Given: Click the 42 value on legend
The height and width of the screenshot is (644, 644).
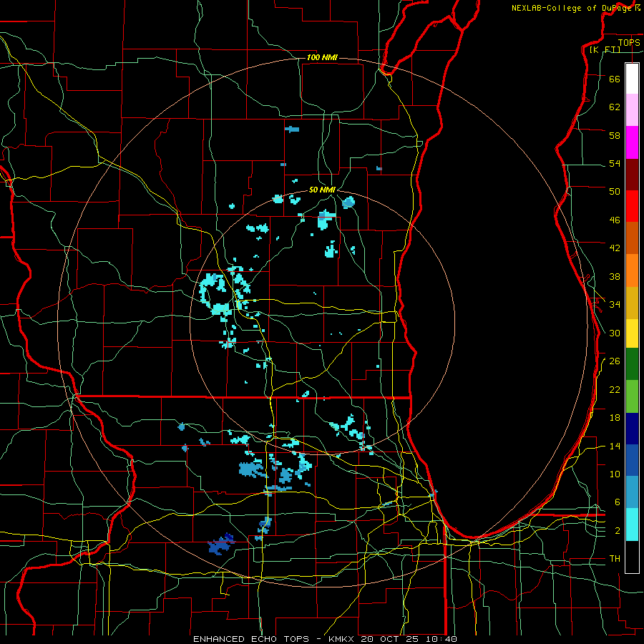Looking at the screenshot, I should (x=615, y=248).
